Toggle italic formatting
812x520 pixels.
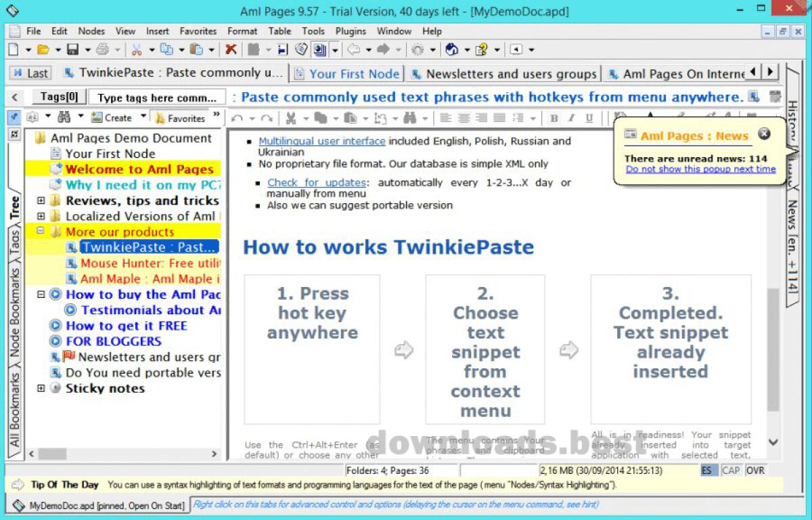572,117
